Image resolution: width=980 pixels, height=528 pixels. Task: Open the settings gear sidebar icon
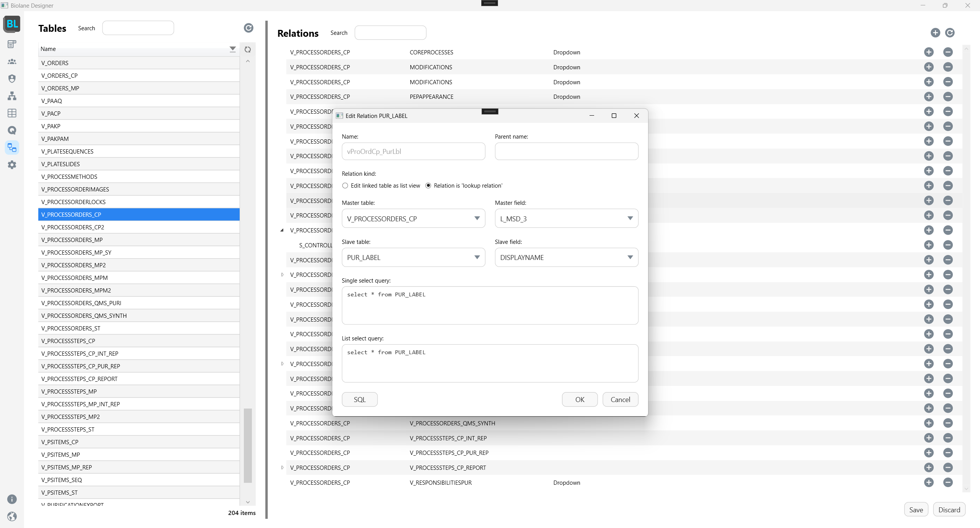pos(12,165)
